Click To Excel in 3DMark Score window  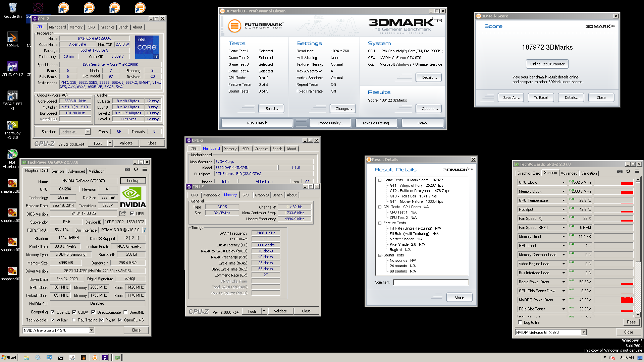click(x=541, y=98)
